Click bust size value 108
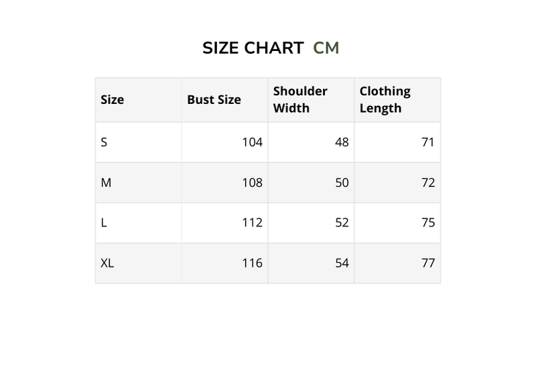 [x=252, y=182]
